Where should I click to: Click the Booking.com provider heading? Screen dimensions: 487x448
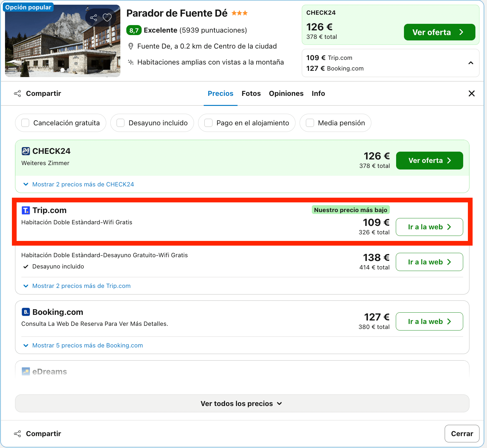pos(58,312)
